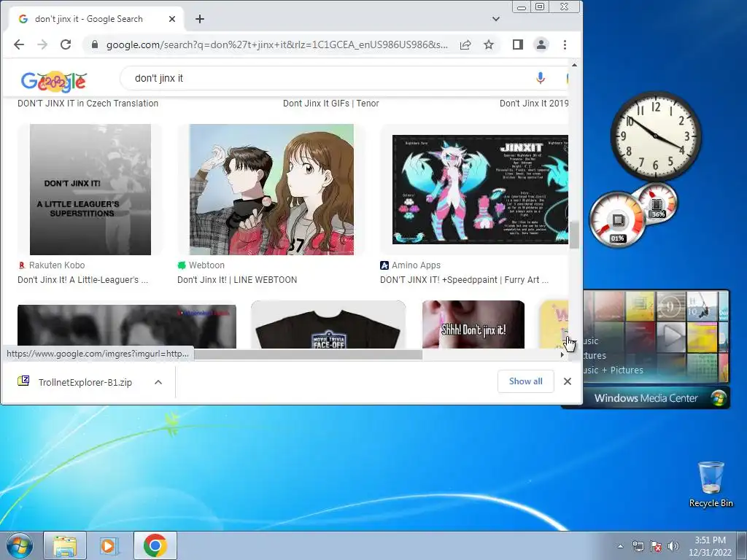Click the Windows Media Center logo orb
Image resolution: width=747 pixels, height=560 pixels.
point(719,398)
